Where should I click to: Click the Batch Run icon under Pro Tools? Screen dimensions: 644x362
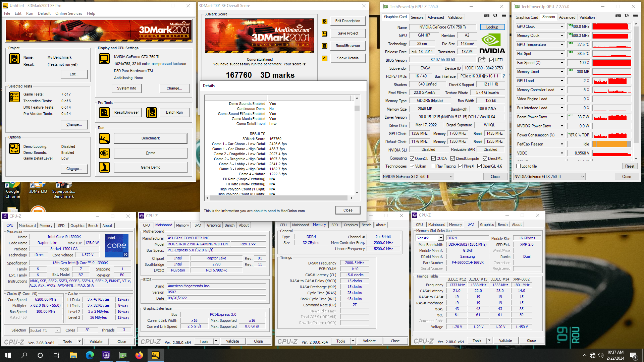(152, 113)
